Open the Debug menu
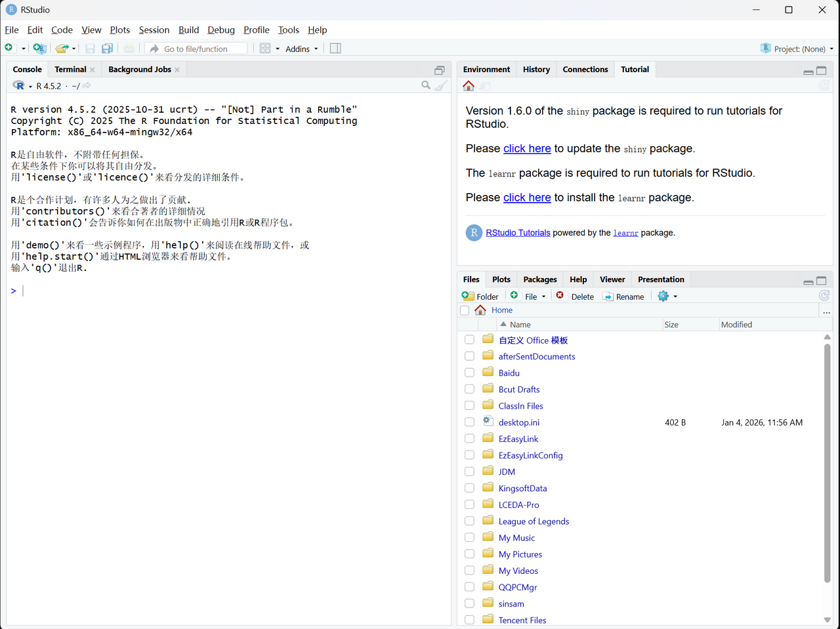The image size is (840, 629). point(220,30)
